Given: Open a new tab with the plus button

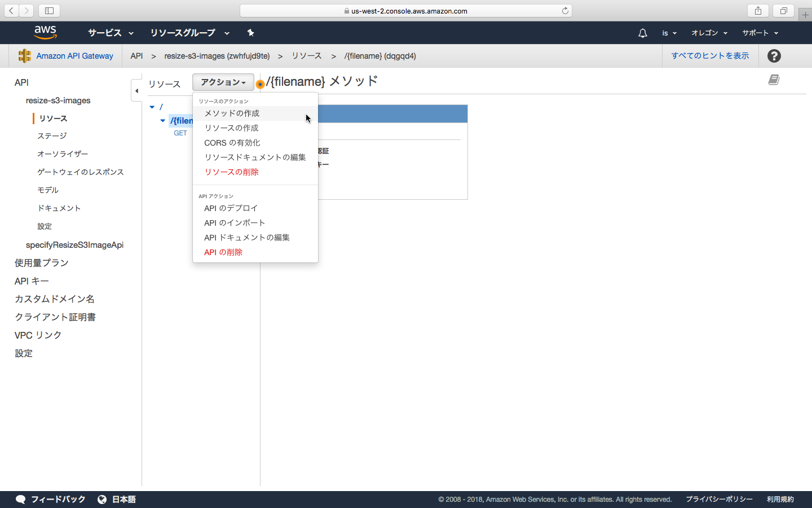Looking at the screenshot, I should [805, 15].
